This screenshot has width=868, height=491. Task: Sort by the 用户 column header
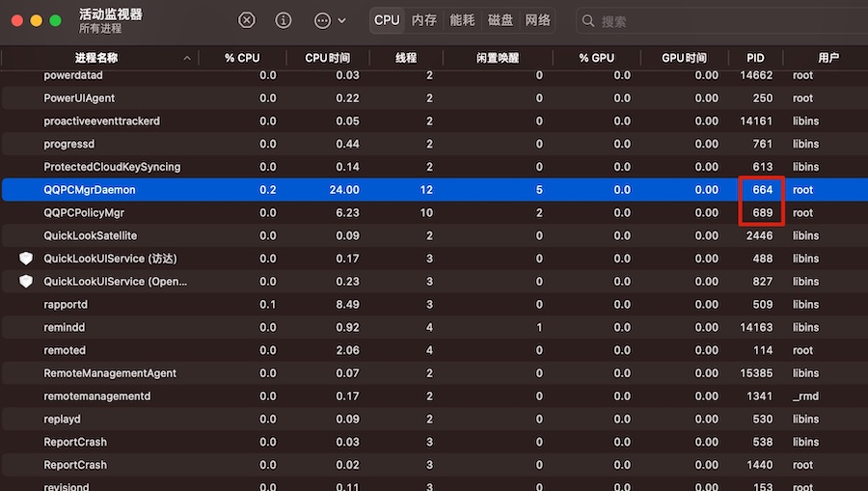click(827, 58)
